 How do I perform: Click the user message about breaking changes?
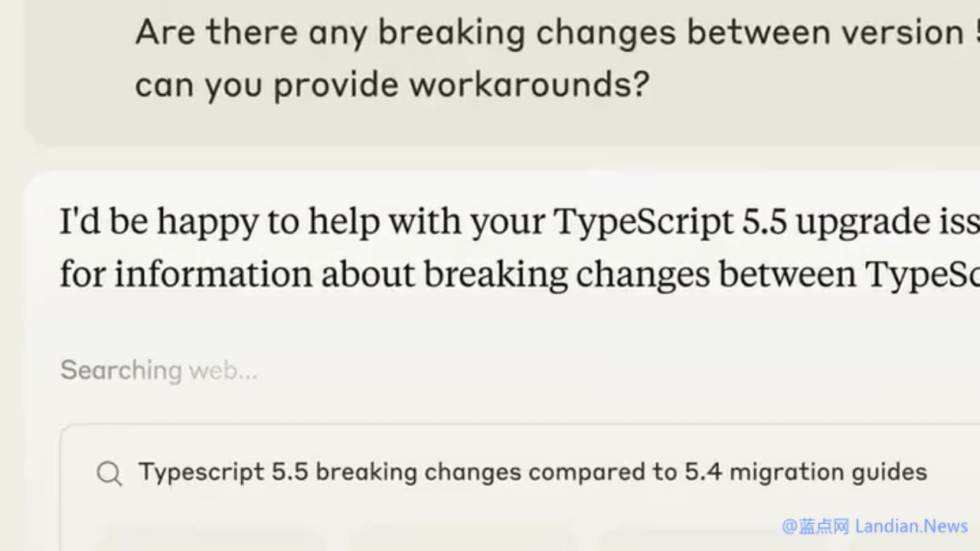tap(557, 58)
